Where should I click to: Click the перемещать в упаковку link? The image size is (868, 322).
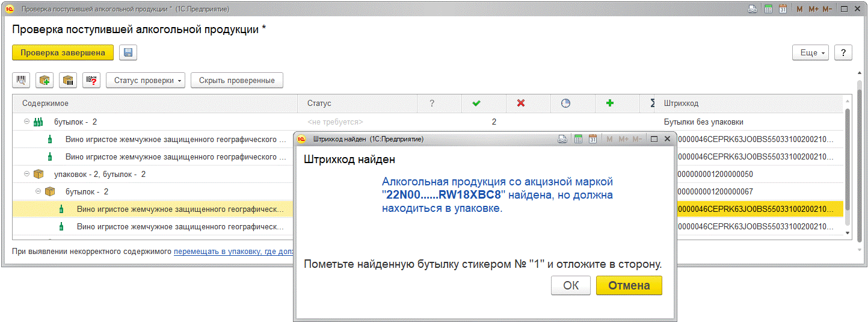tap(234, 251)
